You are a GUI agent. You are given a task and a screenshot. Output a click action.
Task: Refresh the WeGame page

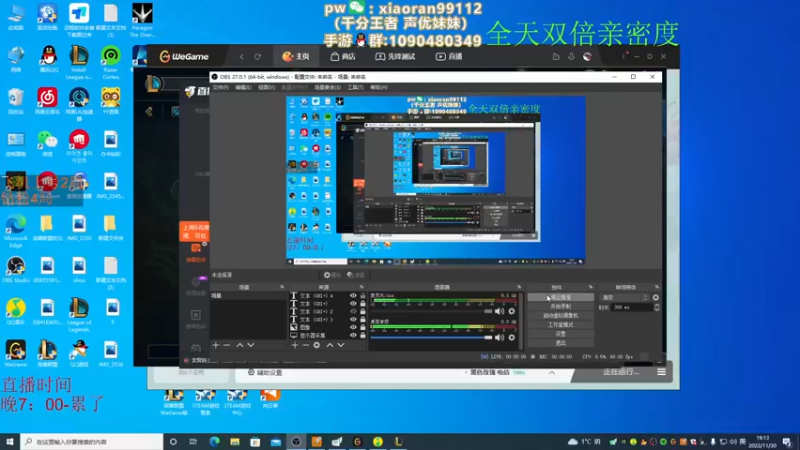pos(258,57)
